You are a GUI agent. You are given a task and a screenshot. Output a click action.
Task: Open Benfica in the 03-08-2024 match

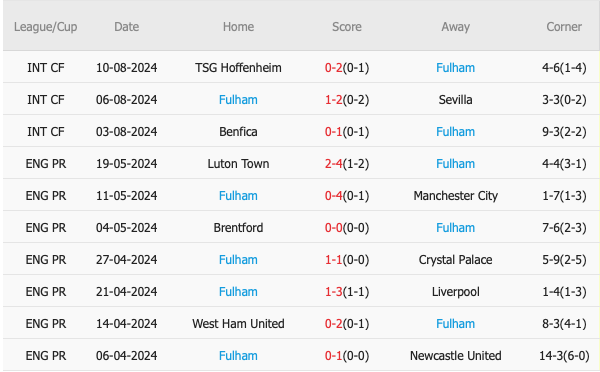pos(238,132)
